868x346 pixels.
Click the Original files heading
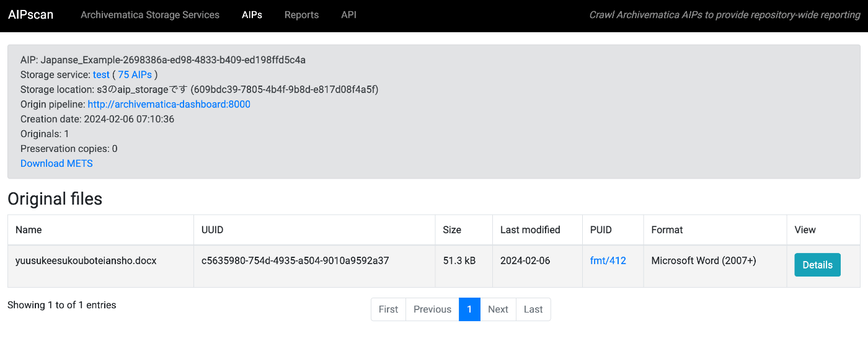point(55,199)
